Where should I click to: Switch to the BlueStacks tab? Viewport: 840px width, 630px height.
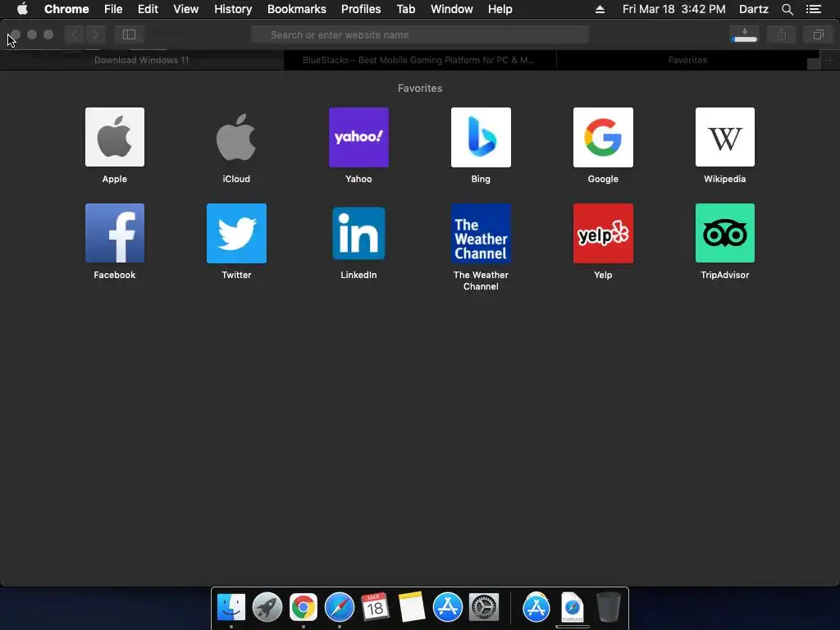[x=420, y=60]
